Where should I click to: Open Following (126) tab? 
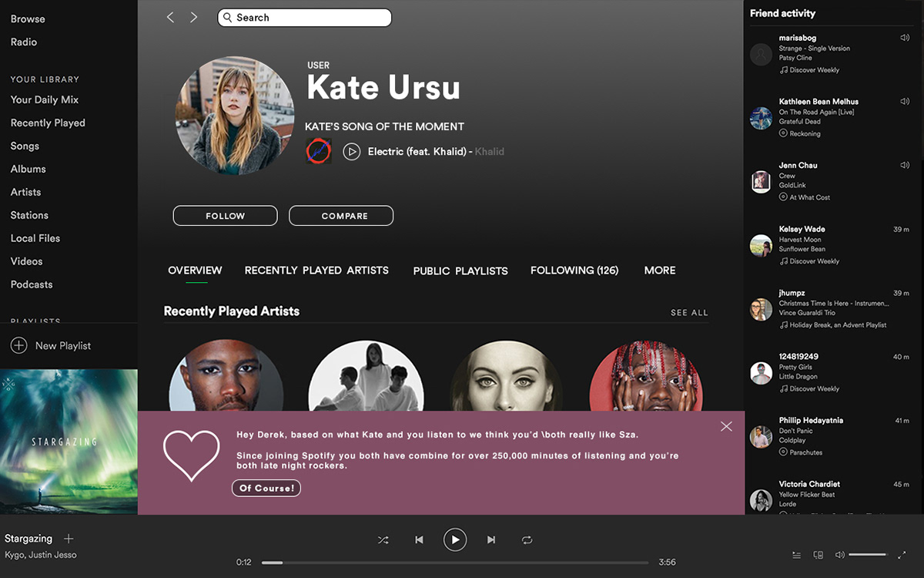click(574, 271)
